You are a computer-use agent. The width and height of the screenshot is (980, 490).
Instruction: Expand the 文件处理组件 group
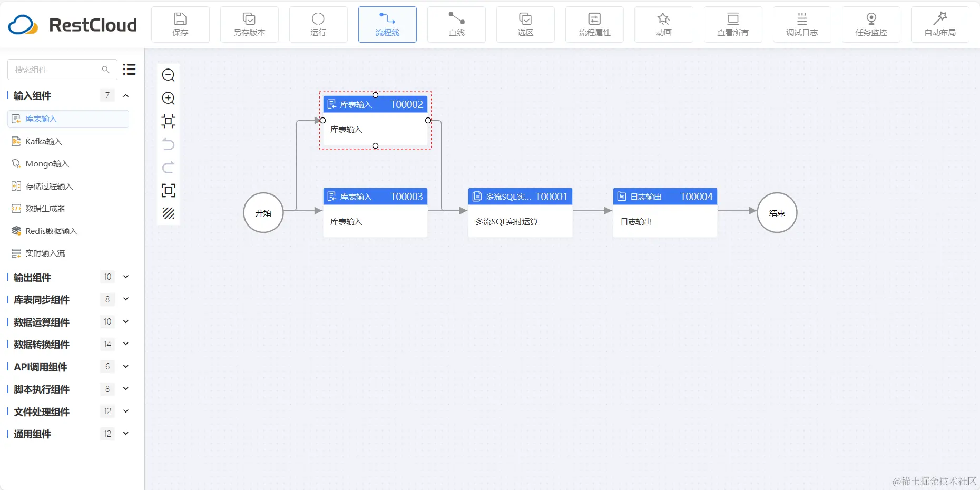126,411
